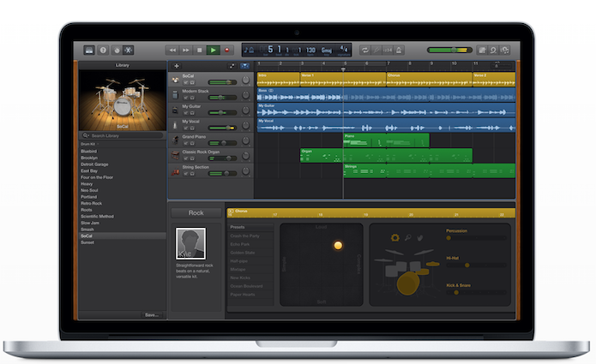
Task: Click the Fast Forward transport button
Action: point(186,50)
